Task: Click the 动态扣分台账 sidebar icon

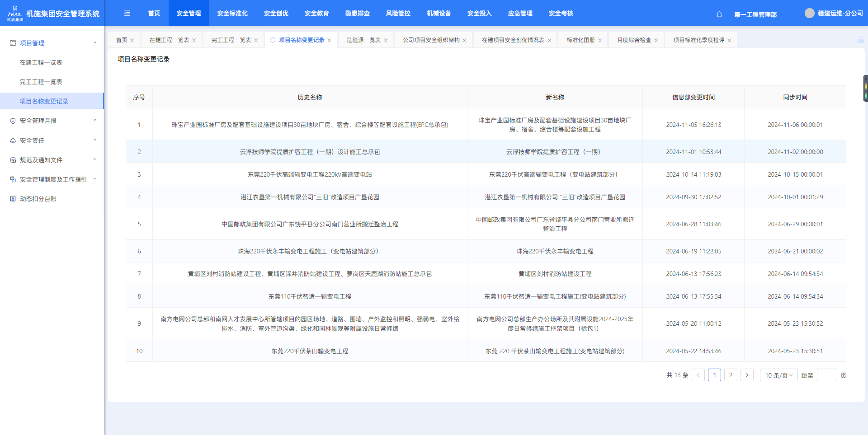Action: click(13, 199)
